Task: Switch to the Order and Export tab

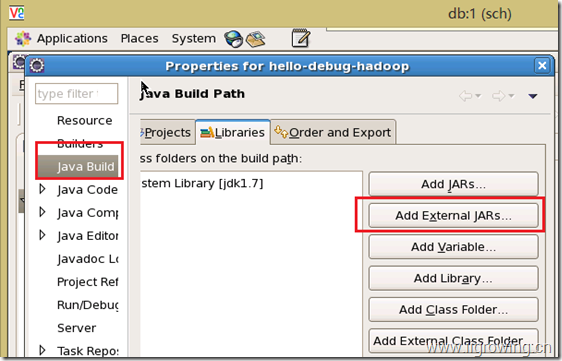Action: pyautogui.click(x=333, y=132)
